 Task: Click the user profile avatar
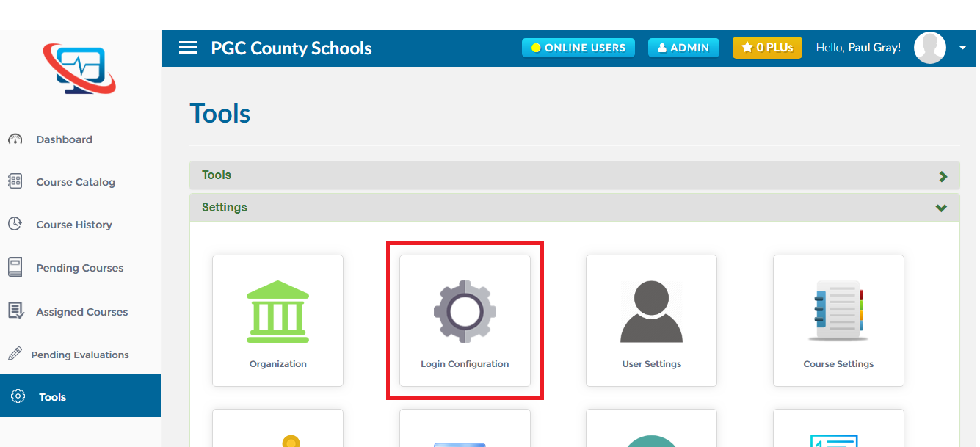[929, 48]
